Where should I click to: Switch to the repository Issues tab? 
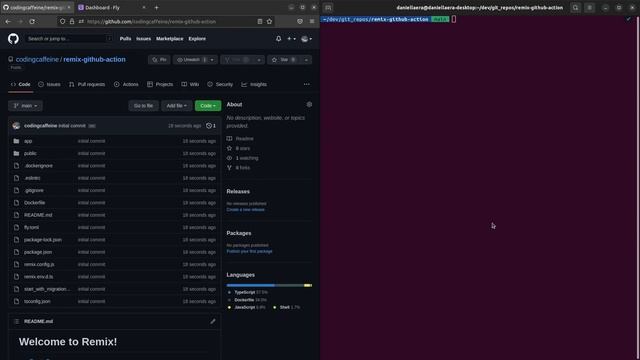[49, 84]
